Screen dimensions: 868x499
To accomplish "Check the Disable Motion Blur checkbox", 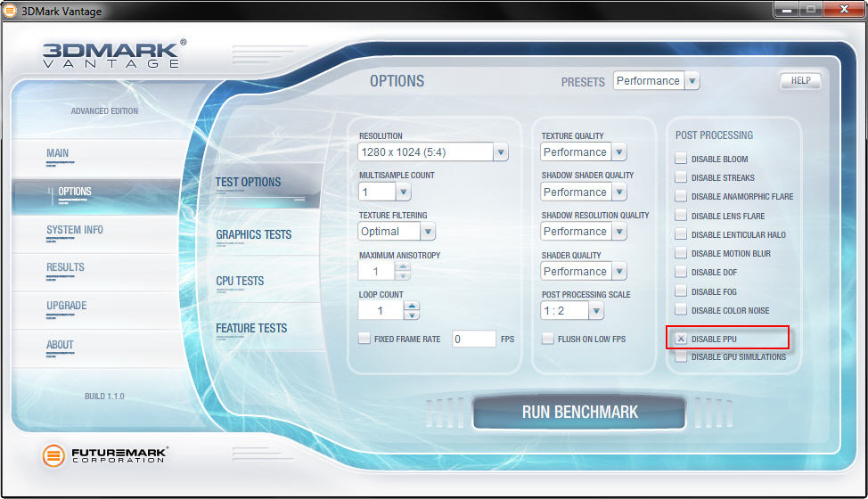I will (x=681, y=253).
